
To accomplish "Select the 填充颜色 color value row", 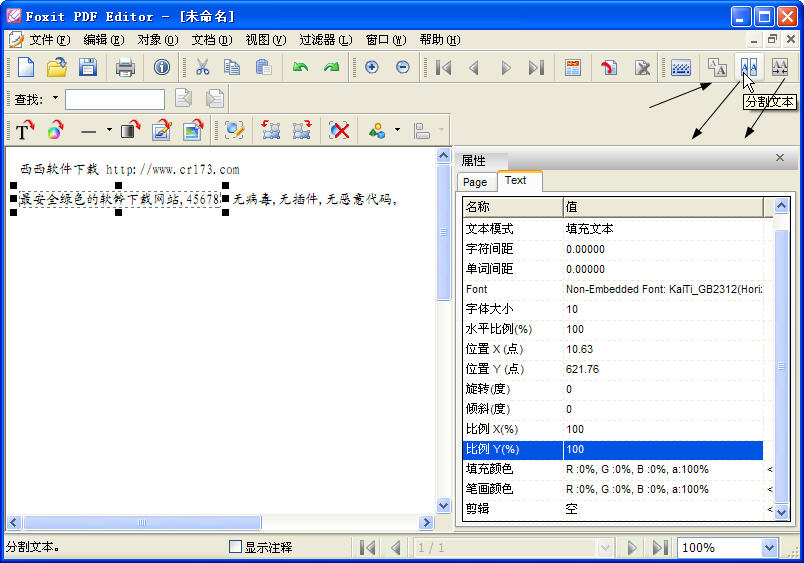I will [x=664, y=469].
